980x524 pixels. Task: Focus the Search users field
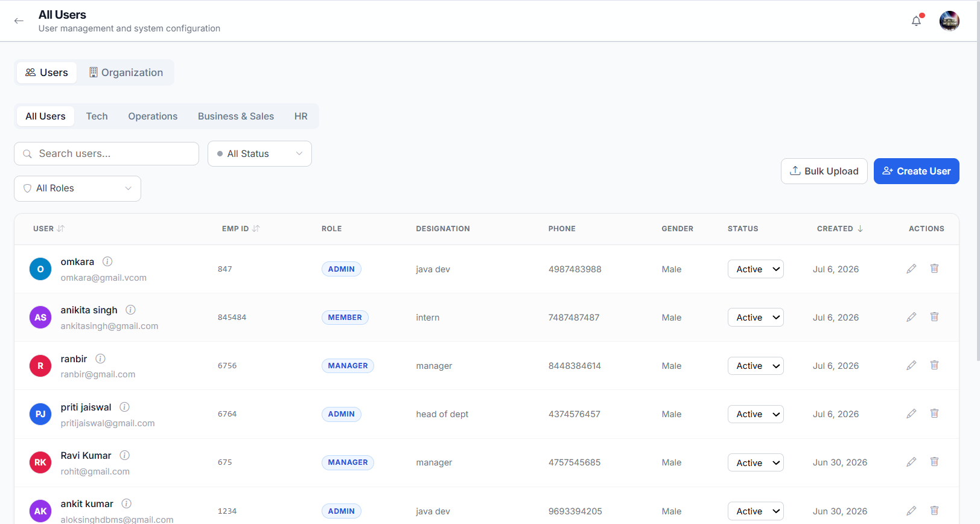(x=106, y=153)
